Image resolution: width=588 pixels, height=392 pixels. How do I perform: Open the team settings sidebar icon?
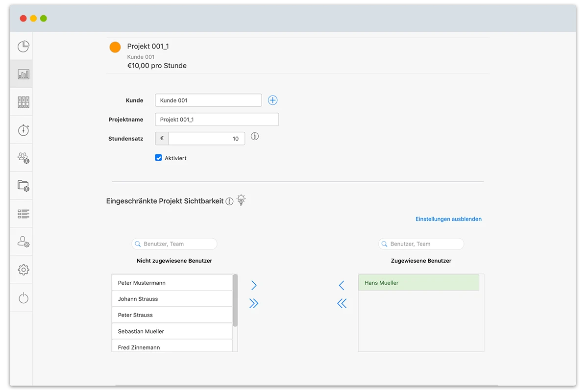click(24, 158)
